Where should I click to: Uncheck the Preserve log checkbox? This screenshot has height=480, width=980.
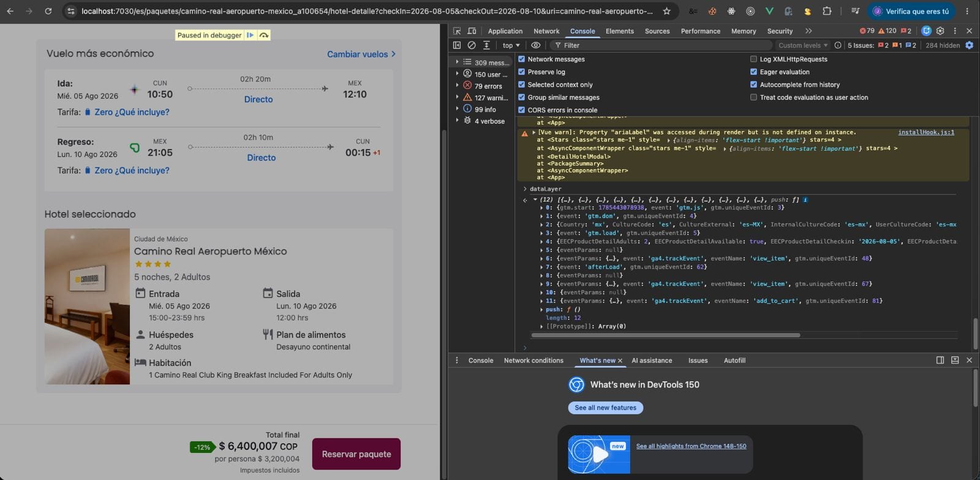coord(522,72)
